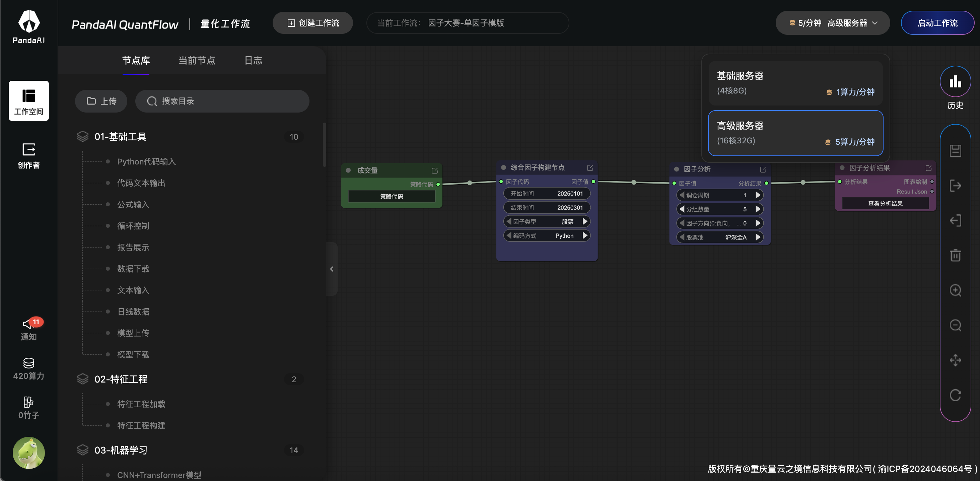This screenshot has width=980, height=481.
Task: Select Python代码输入 node item
Action: point(146,162)
